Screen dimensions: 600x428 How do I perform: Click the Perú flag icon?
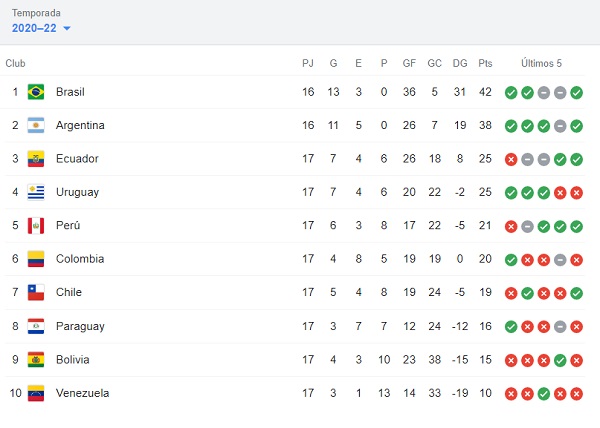36,226
